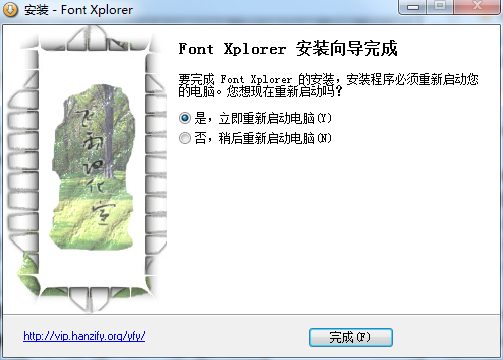Click the grayed-out maximize button
The height and width of the screenshot is (360, 503).
[x=440, y=7]
